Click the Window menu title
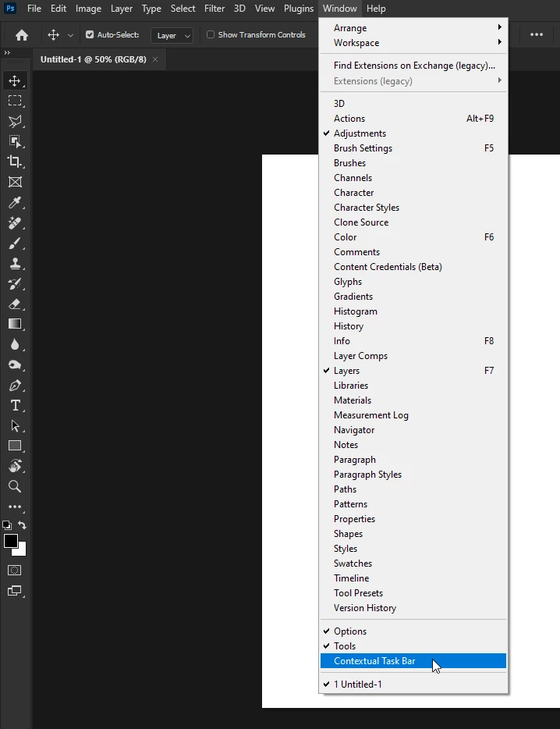This screenshot has height=729, width=560. [340, 9]
